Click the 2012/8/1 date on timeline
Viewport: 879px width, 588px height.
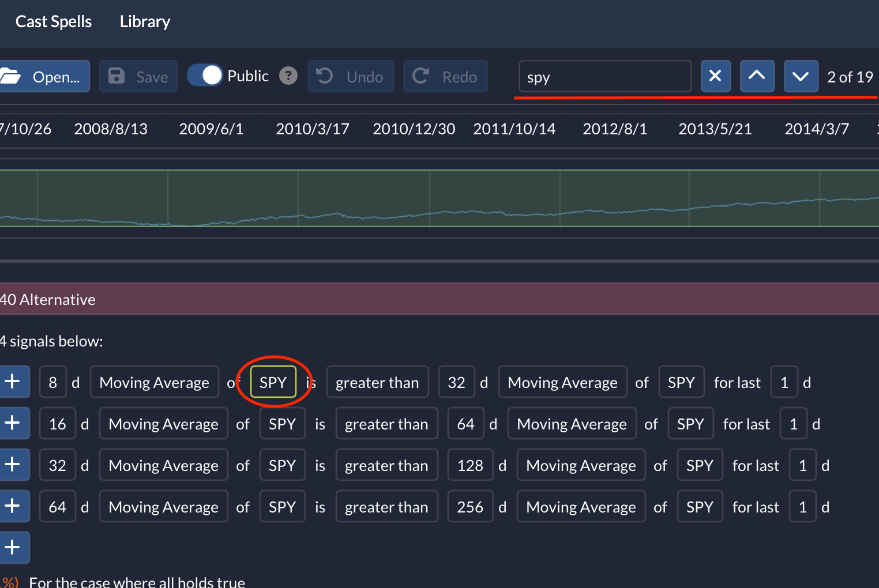point(615,129)
